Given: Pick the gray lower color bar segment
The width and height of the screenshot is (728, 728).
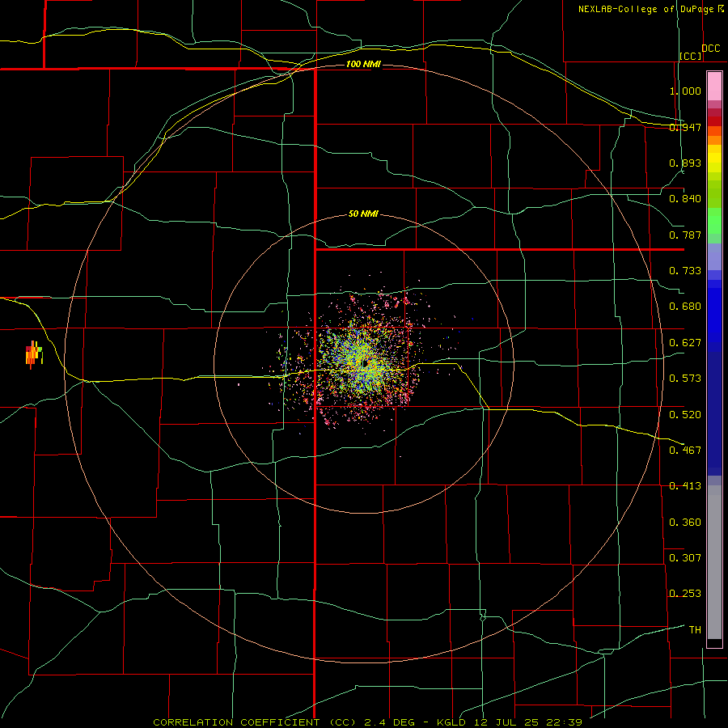Looking at the screenshot, I should click(x=714, y=562).
